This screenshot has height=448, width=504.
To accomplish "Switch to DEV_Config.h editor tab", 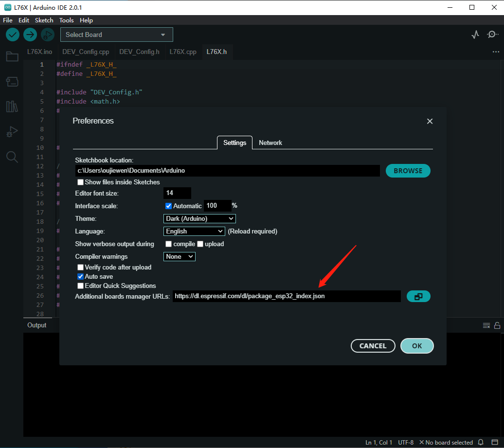I will point(140,52).
